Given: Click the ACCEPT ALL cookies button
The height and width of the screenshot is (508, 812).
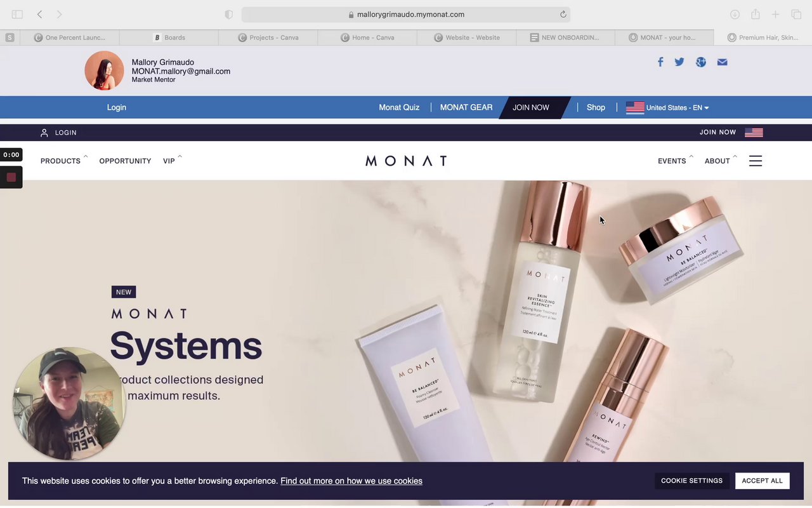Looking at the screenshot, I should pyautogui.click(x=763, y=481).
